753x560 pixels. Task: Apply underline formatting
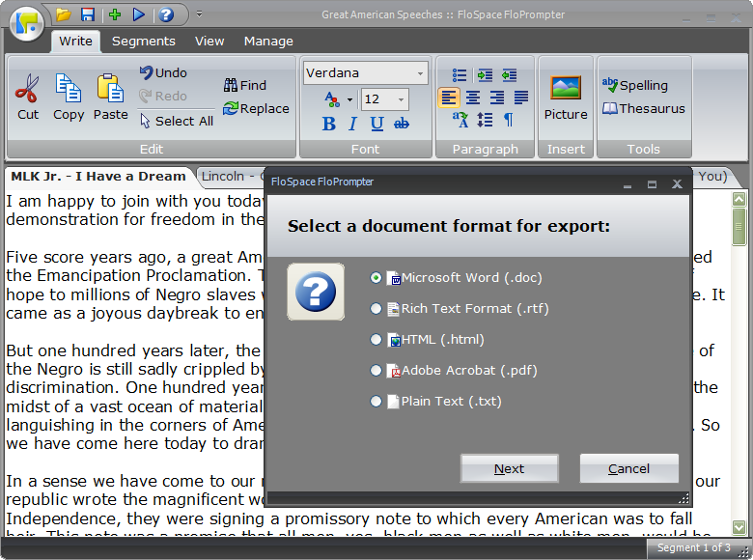(x=376, y=124)
